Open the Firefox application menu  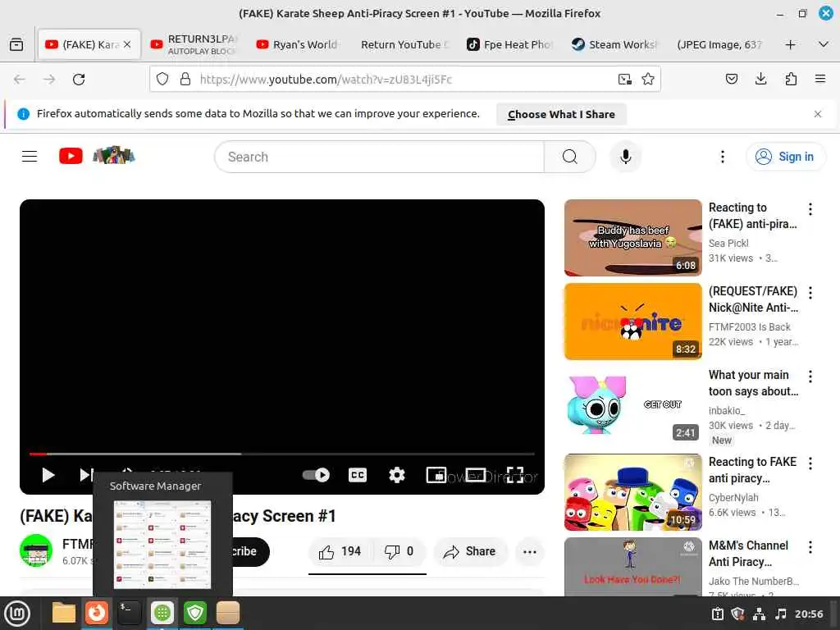[x=820, y=80]
